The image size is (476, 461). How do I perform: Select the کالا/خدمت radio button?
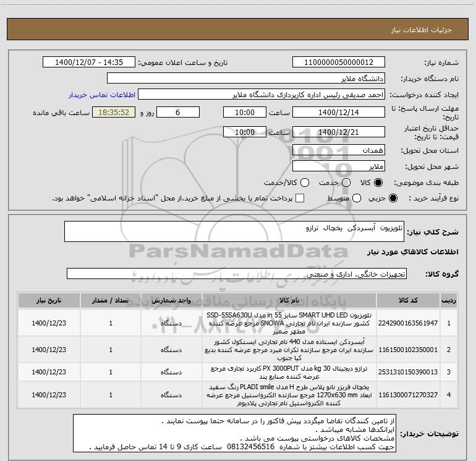coord(305,183)
